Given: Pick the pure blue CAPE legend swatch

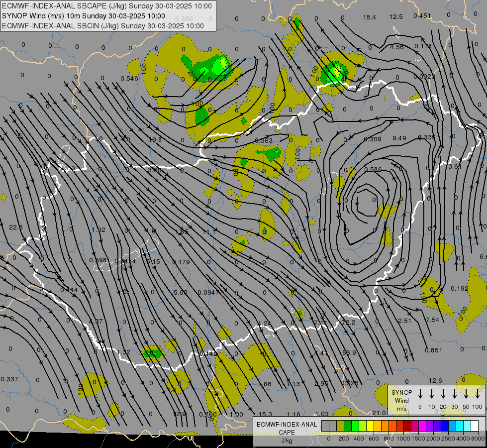Looking at the screenshot, I should pos(445,426).
